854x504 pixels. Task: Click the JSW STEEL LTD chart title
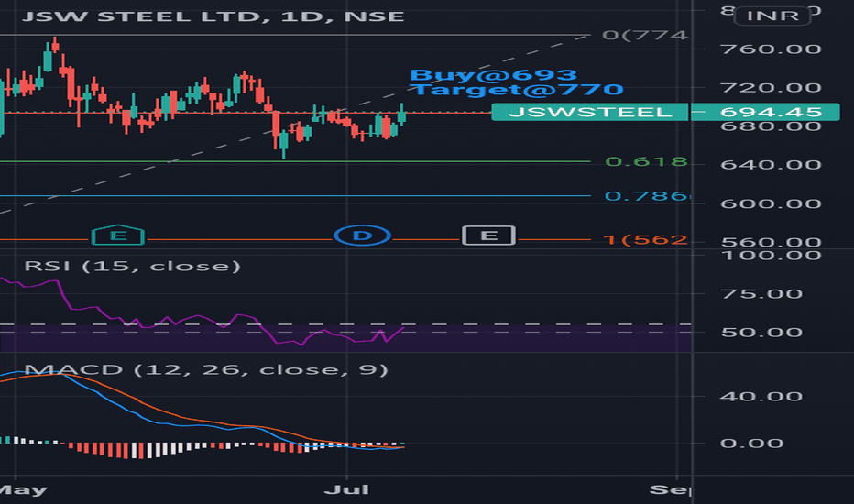(x=213, y=16)
